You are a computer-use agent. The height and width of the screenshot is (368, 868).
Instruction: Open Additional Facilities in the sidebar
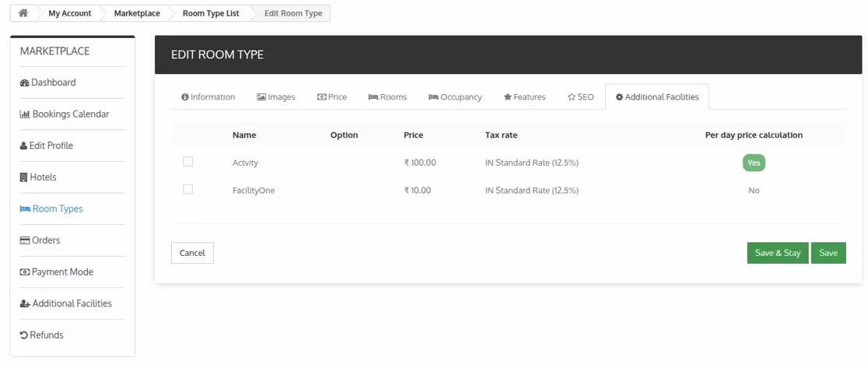coord(66,303)
